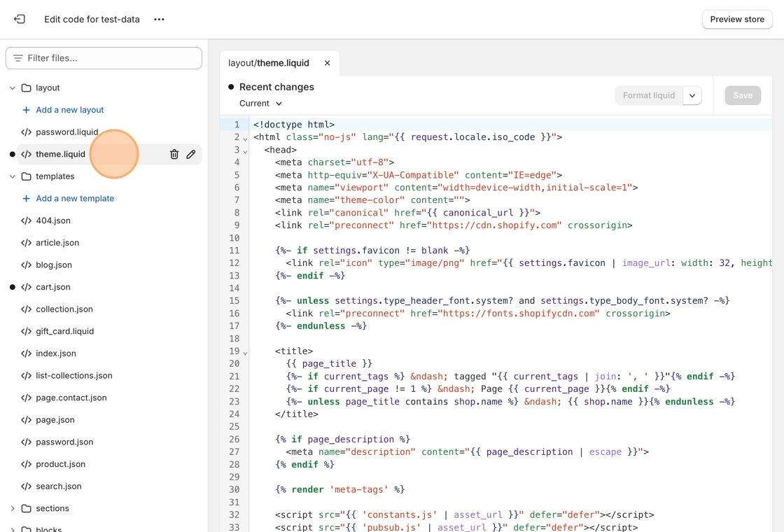
Task: Open the three-dots more actions menu
Action: click(x=159, y=19)
